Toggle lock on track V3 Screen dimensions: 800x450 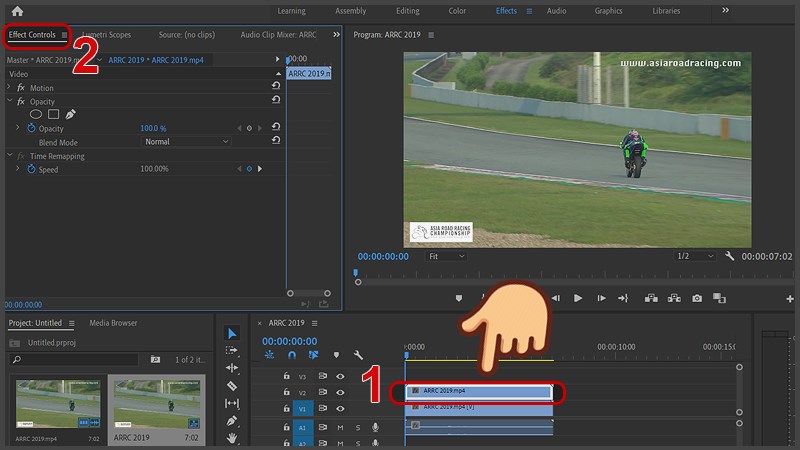[x=287, y=376]
